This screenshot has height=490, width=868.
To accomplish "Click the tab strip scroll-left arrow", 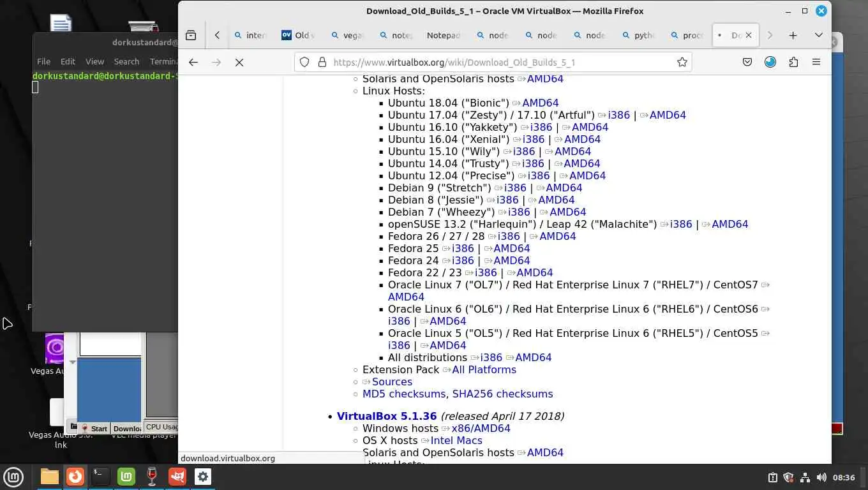I will 217,35.
